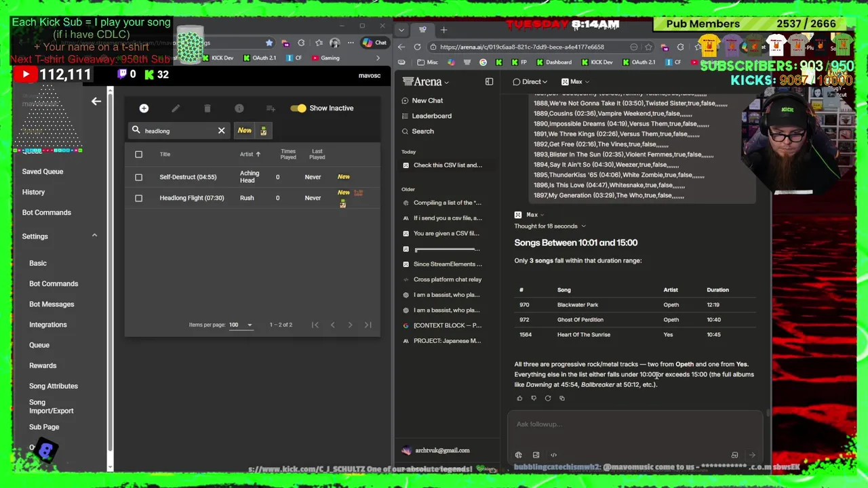Image resolution: width=868 pixels, height=488 pixels.
Task: Open a new tab in Arena browser window
Action: 443,29
